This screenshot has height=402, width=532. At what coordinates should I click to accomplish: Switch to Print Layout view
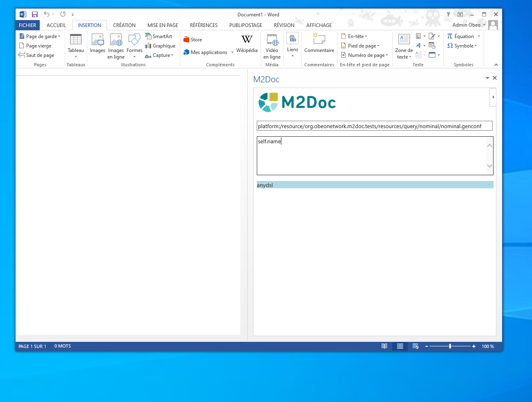(400, 346)
